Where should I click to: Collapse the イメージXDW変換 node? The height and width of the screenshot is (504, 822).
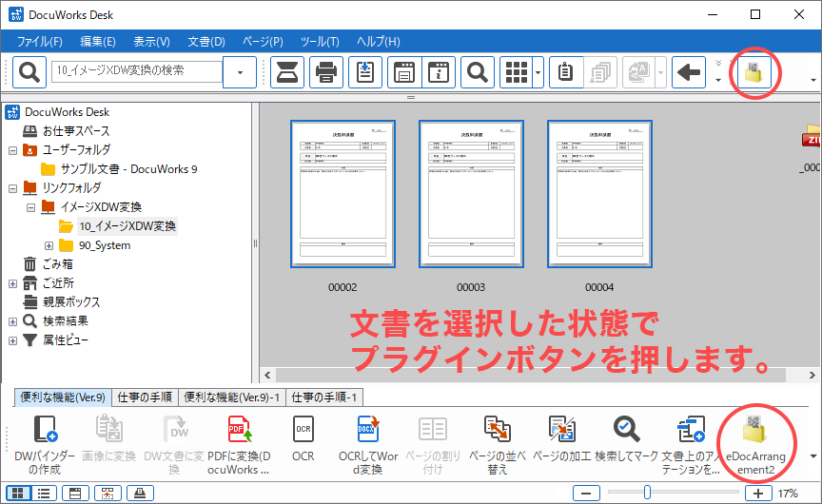tap(31, 207)
